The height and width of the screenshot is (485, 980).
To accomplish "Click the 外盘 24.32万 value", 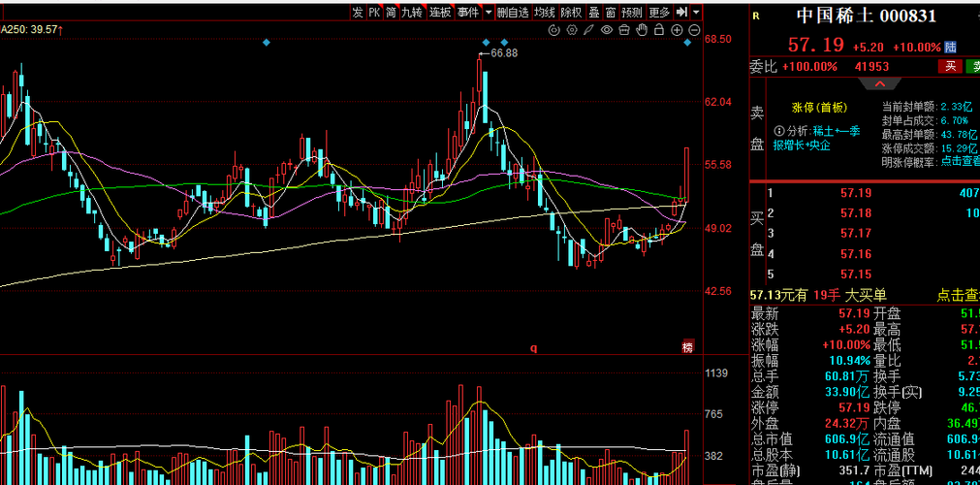I will (x=846, y=424).
